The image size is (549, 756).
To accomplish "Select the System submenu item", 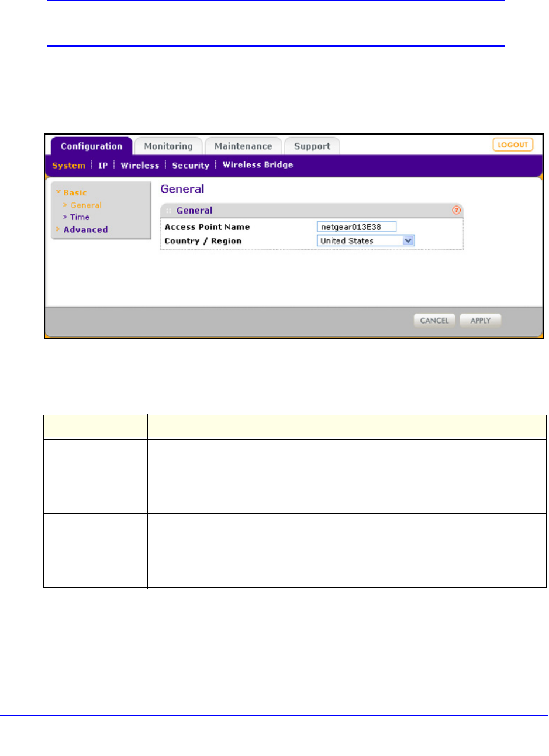I will [68, 166].
